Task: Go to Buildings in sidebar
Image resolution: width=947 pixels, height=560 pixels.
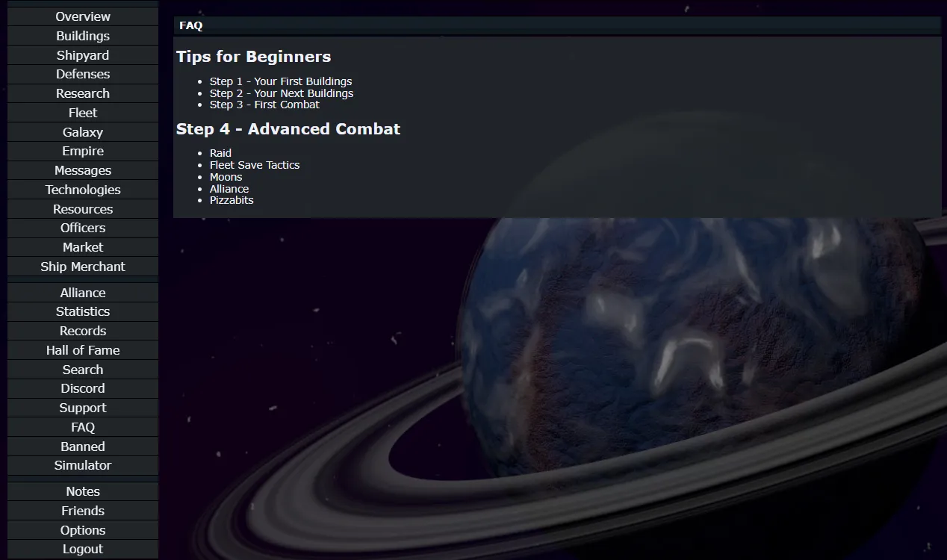Action: (83, 36)
